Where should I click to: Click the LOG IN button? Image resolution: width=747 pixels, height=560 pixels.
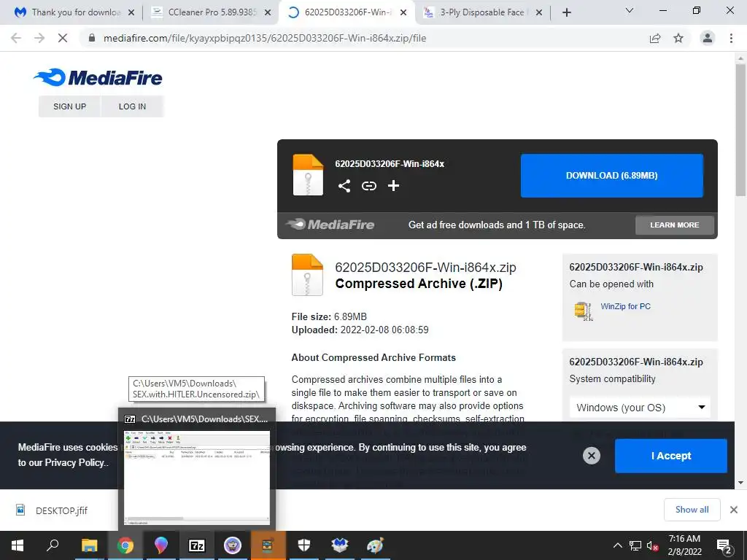pos(132,106)
